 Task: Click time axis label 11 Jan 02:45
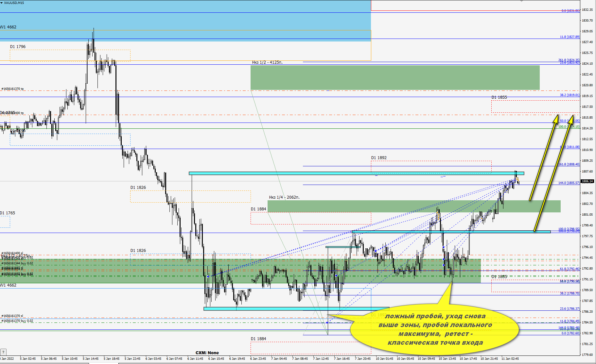click(x=510, y=359)
